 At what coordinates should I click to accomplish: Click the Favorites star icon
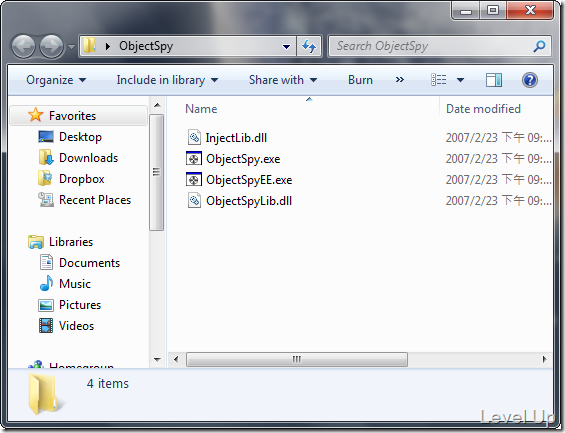pos(36,115)
